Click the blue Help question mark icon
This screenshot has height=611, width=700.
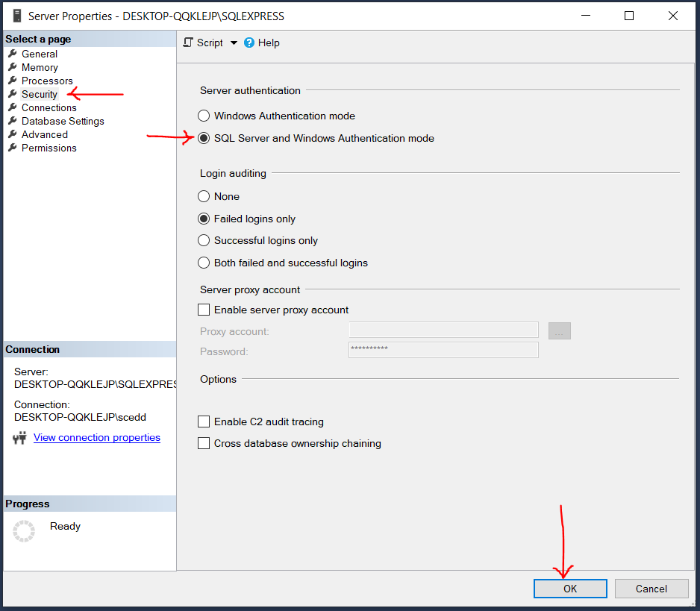[249, 43]
